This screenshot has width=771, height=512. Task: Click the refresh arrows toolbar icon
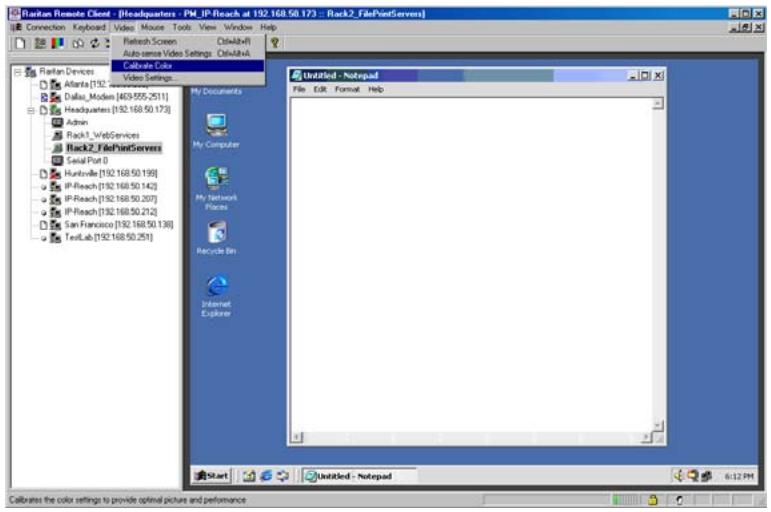(x=94, y=43)
